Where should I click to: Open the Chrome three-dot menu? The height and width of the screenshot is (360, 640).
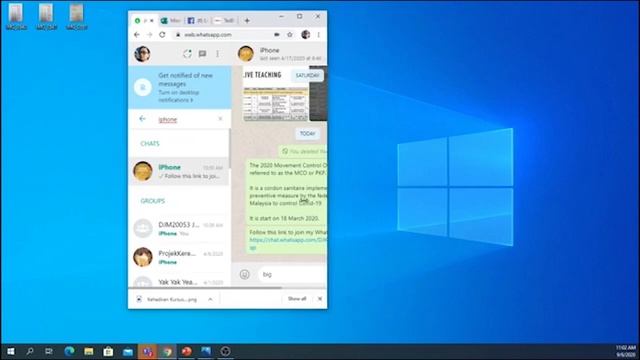click(x=319, y=35)
